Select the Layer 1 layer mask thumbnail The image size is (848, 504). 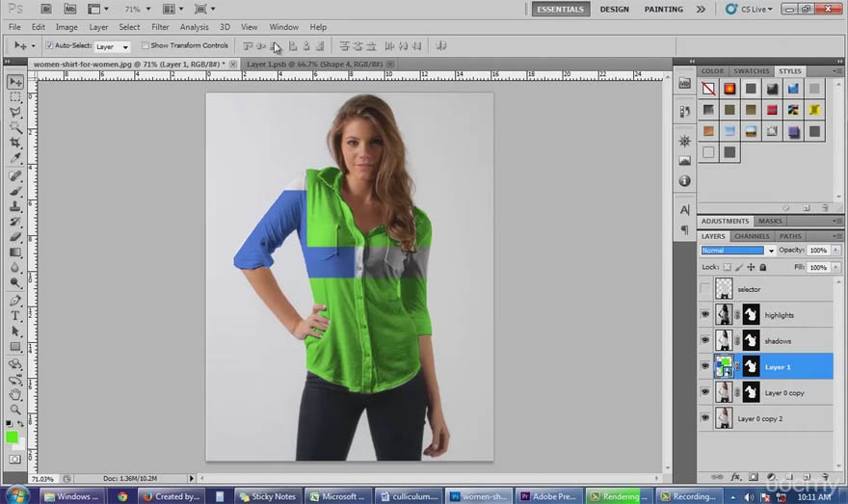tap(751, 366)
